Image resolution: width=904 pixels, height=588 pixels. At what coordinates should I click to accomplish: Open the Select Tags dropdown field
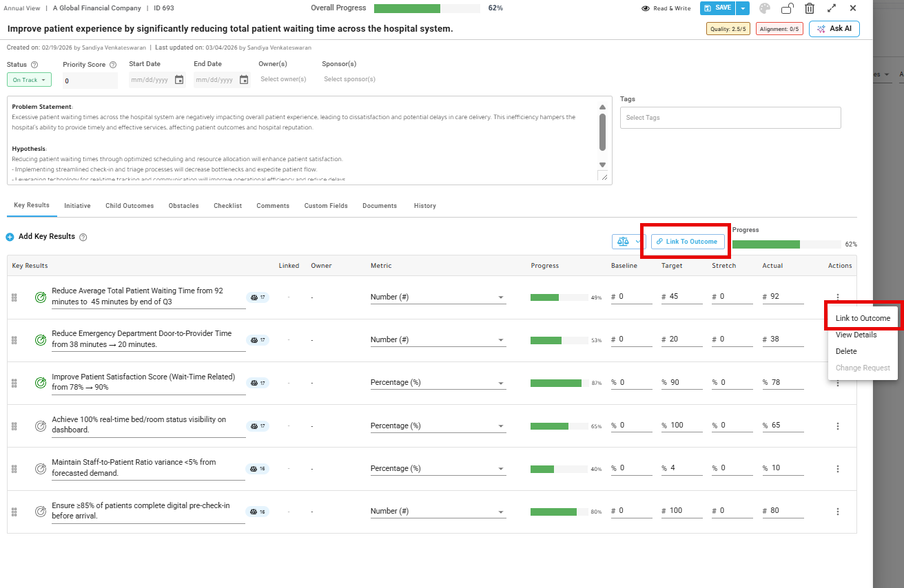point(730,118)
